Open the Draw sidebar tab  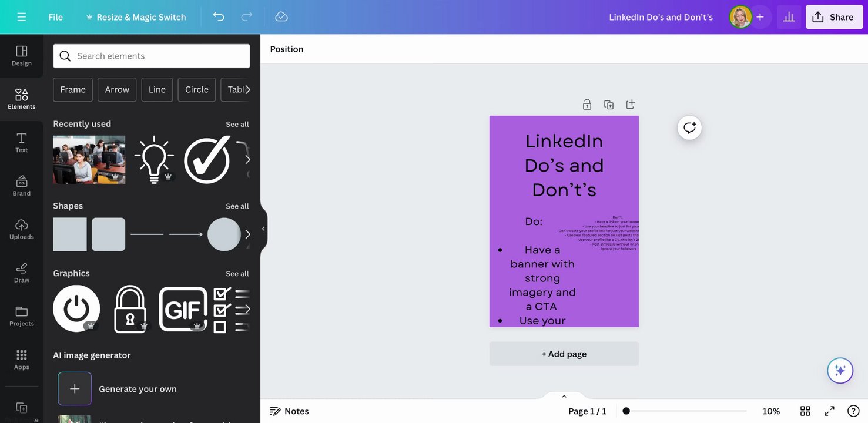(x=22, y=273)
